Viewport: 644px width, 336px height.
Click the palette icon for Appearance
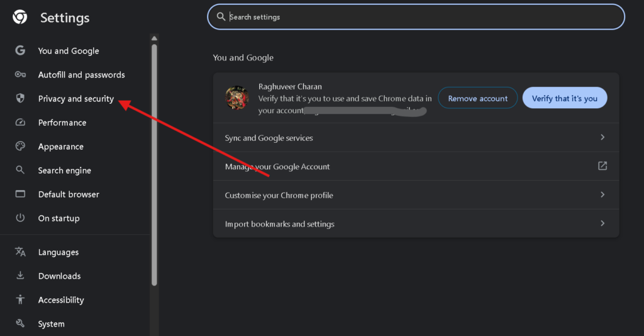[20, 146]
